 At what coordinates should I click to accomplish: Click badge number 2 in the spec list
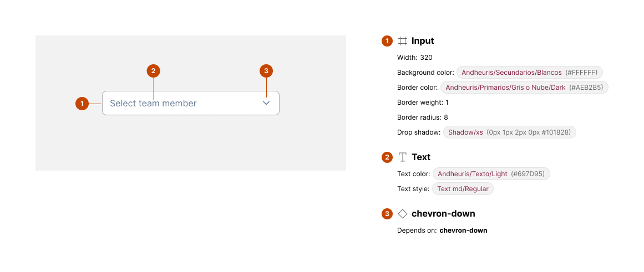[x=387, y=157]
